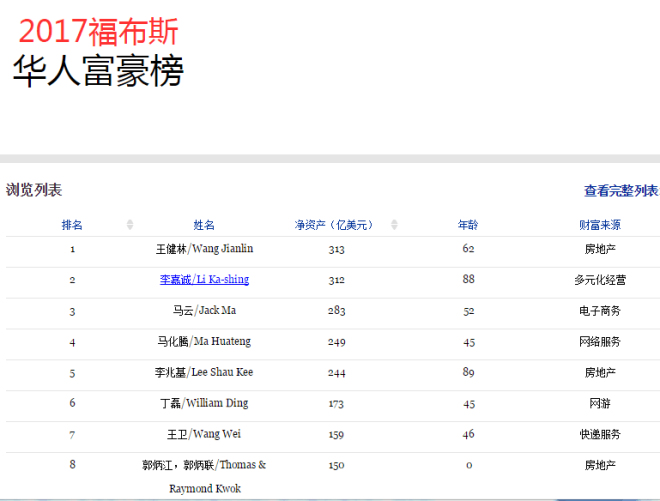Screen dimensions: 660x501
Task: Click the net worth value 150
Action: (x=336, y=465)
